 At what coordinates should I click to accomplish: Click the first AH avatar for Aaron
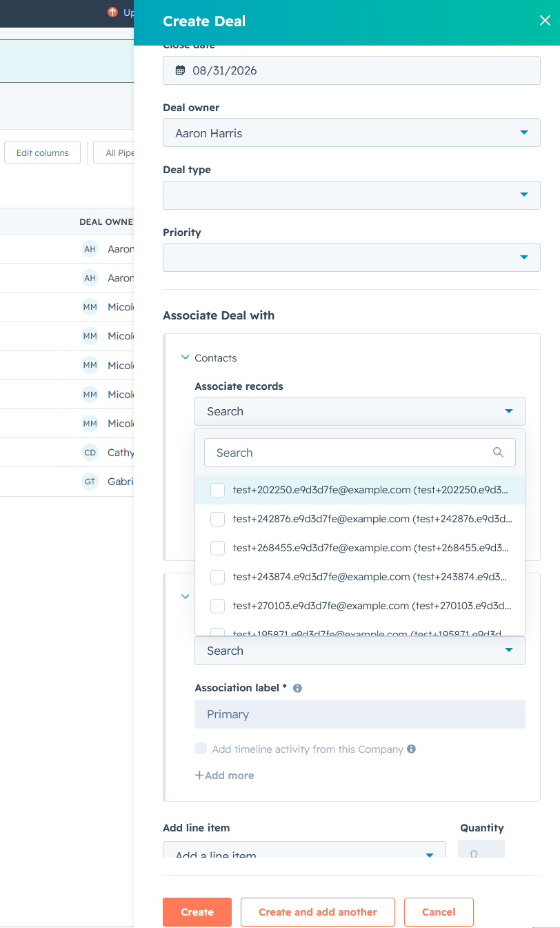click(90, 249)
